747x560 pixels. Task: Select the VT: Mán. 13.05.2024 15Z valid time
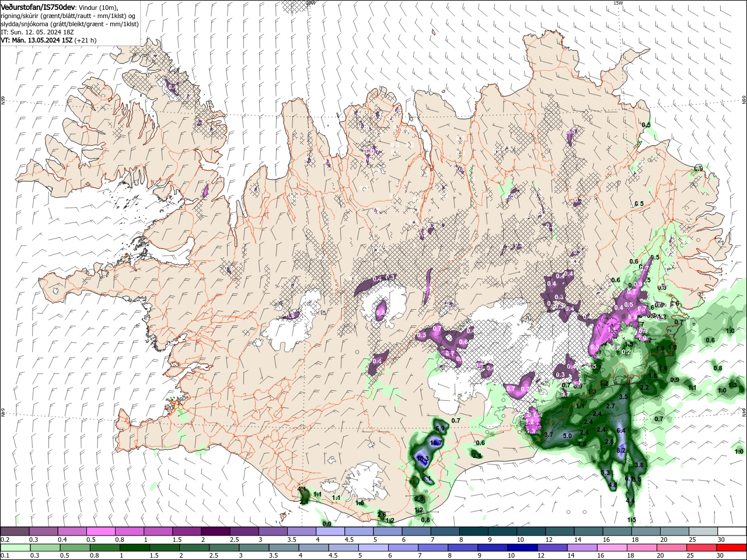(37, 40)
